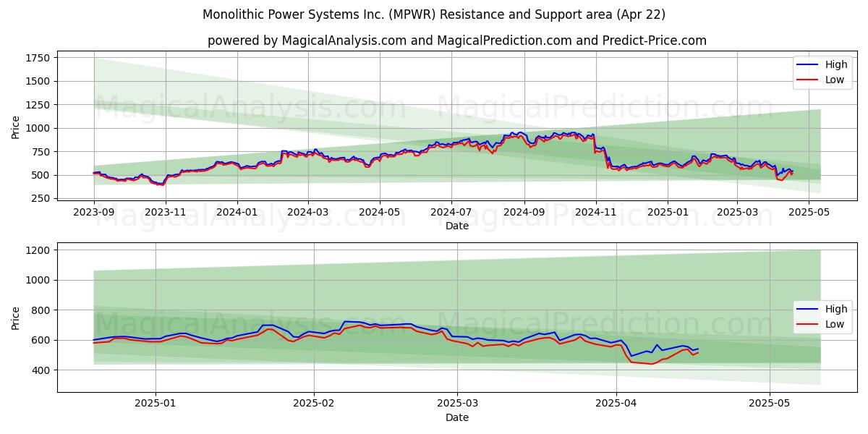Click the 2024-07 date tick label
The height and width of the screenshot is (434, 868).
click(x=451, y=213)
